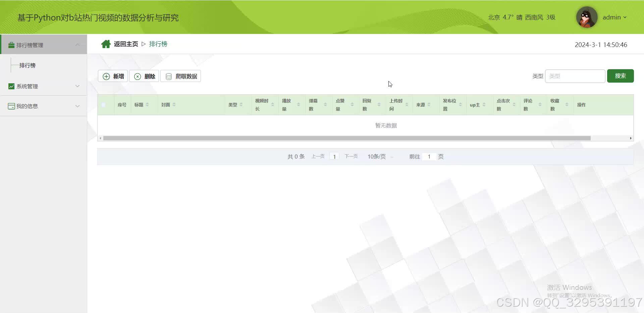Sort table by up主 column

pyautogui.click(x=484, y=105)
